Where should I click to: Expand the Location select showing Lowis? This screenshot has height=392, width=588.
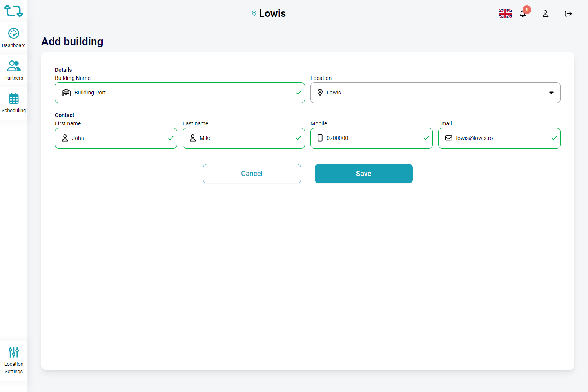point(431,93)
